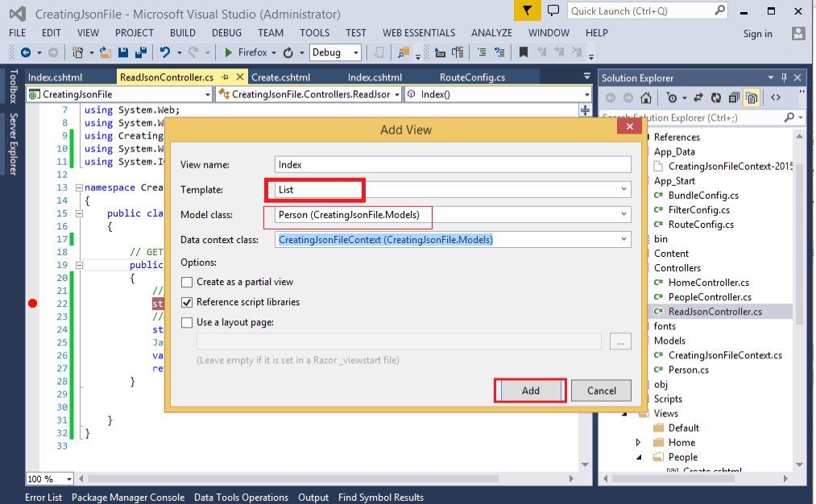The width and height of the screenshot is (816, 504).
Task: Open the Template dropdown showing List
Action: [x=623, y=189]
